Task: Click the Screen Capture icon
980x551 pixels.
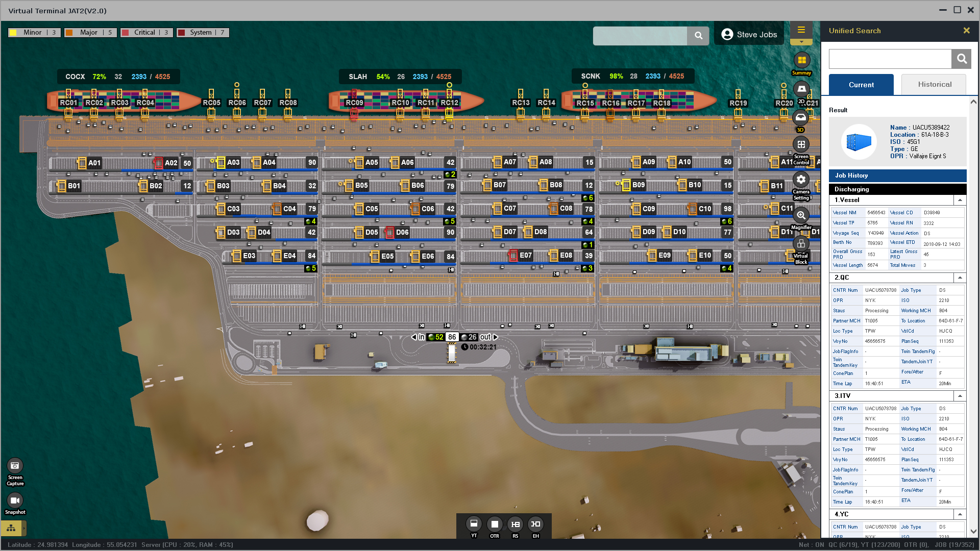Action: click(x=15, y=466)
